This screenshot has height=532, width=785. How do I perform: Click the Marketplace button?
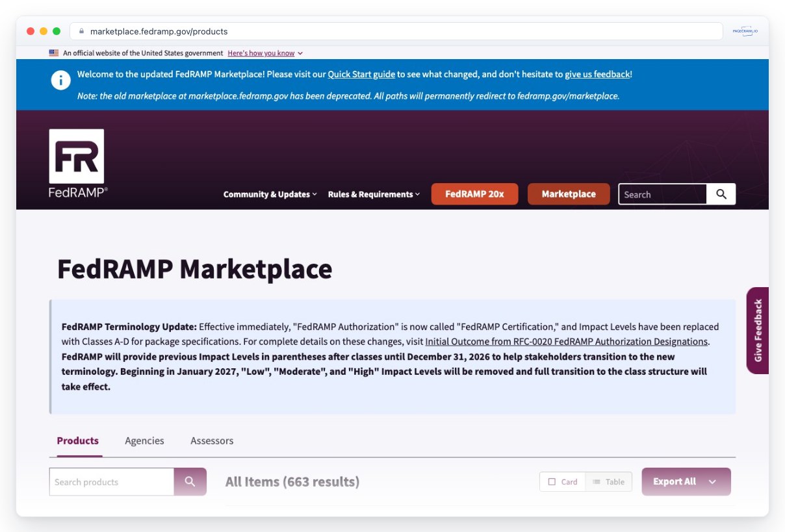[569, 194]
